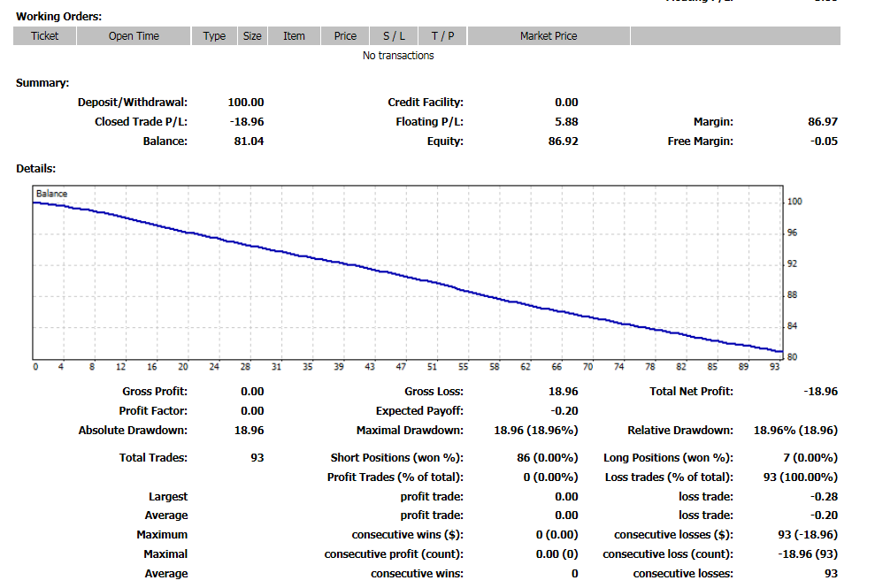Click the S / L column header
875x588 pixels.
[394, 36]
